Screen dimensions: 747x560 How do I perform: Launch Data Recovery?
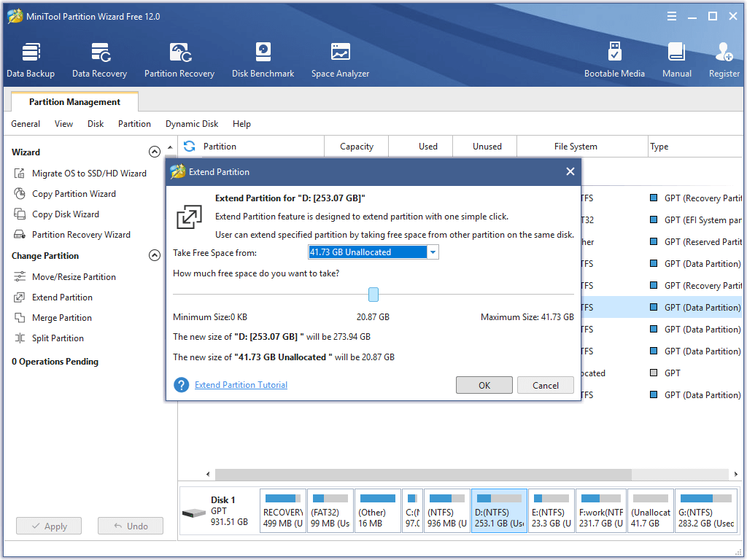click(x=99, y=61)
